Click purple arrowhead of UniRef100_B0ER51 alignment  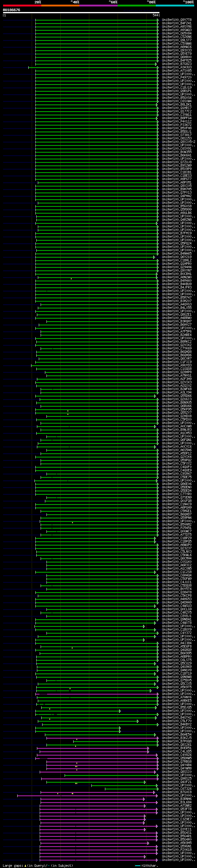pyautogui.click(x=148, y=749)
